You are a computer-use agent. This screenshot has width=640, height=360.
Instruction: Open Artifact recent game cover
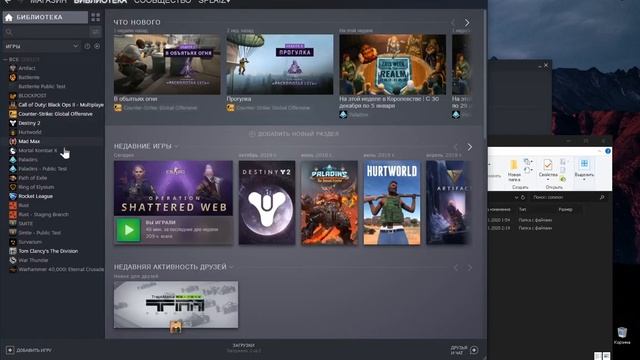click(448, 203)
